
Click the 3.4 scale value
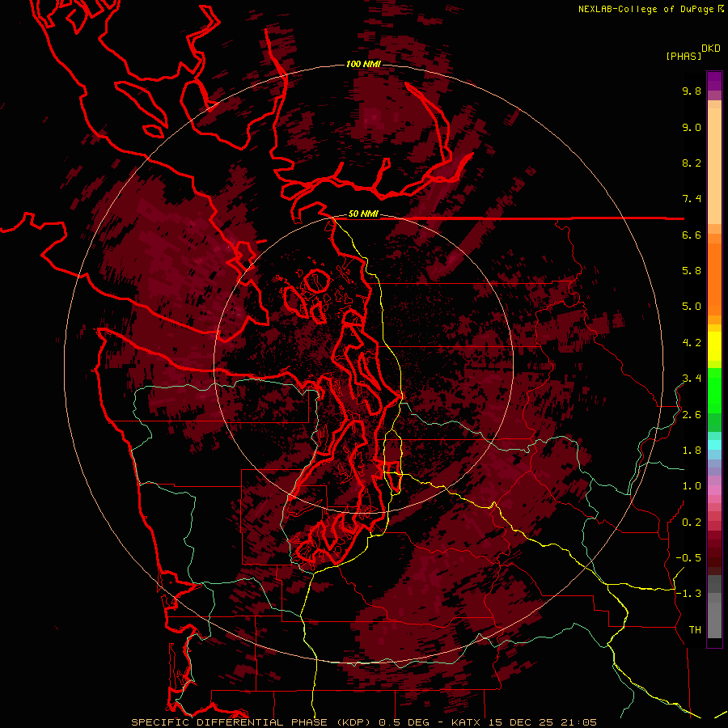[x=692, y=379]
